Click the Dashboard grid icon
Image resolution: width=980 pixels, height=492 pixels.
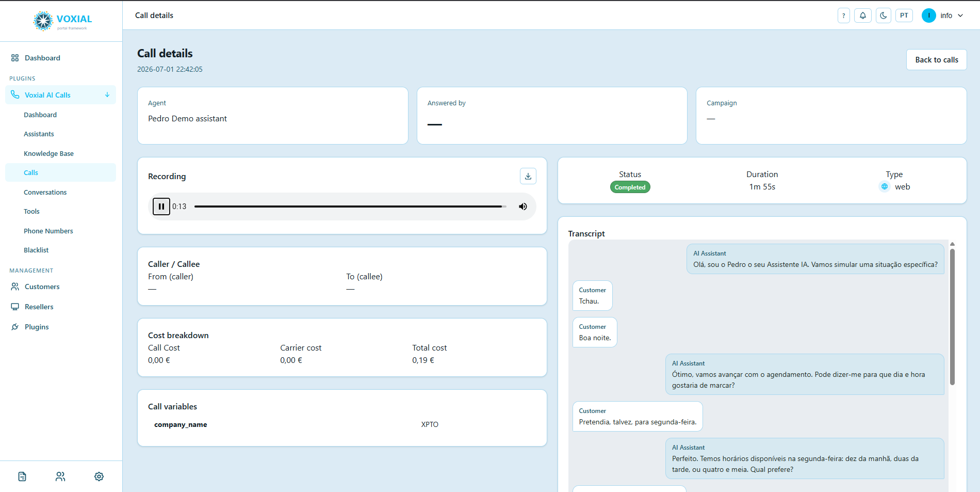(x=15, y=58)
